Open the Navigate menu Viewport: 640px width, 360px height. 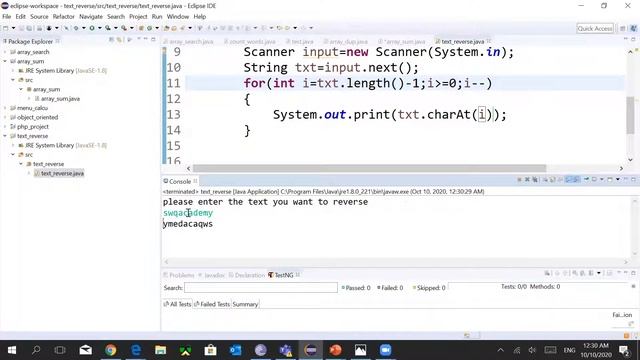[x=91, y=17]
